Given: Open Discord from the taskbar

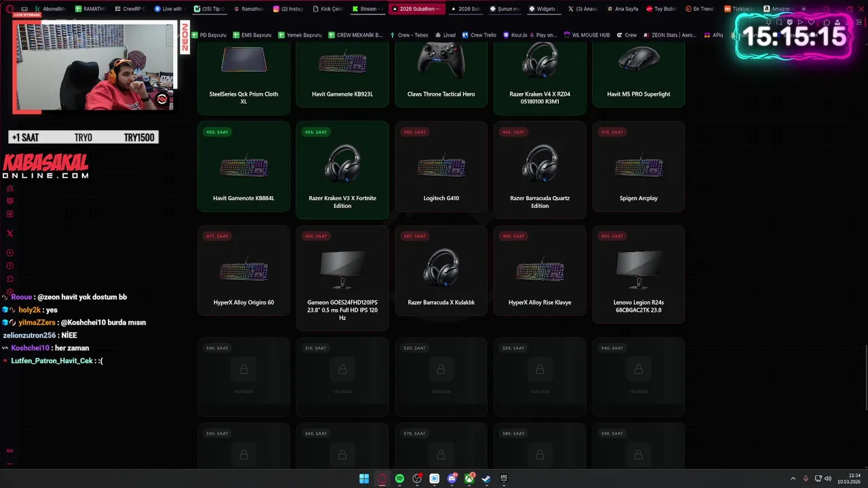Looking at the screenshot, I should [x=452, y=479].
